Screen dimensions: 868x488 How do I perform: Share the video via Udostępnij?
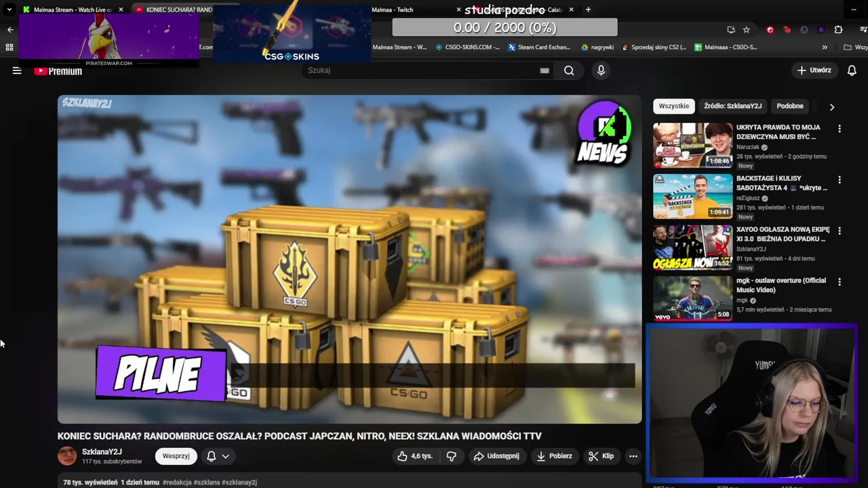[496, 456]
